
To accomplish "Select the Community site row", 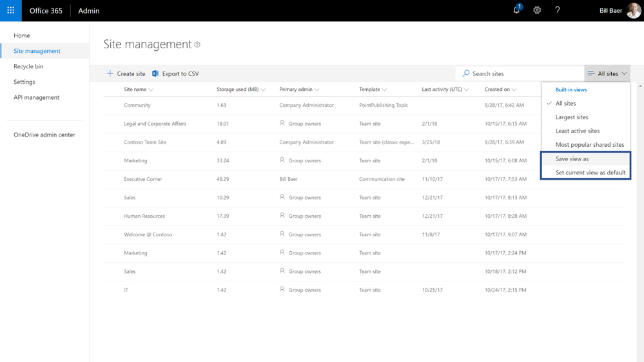I will pos(363,105).
